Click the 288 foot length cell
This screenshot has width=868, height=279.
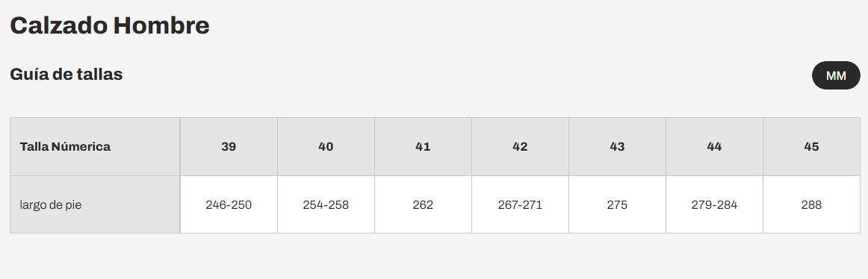pos(811,205)
